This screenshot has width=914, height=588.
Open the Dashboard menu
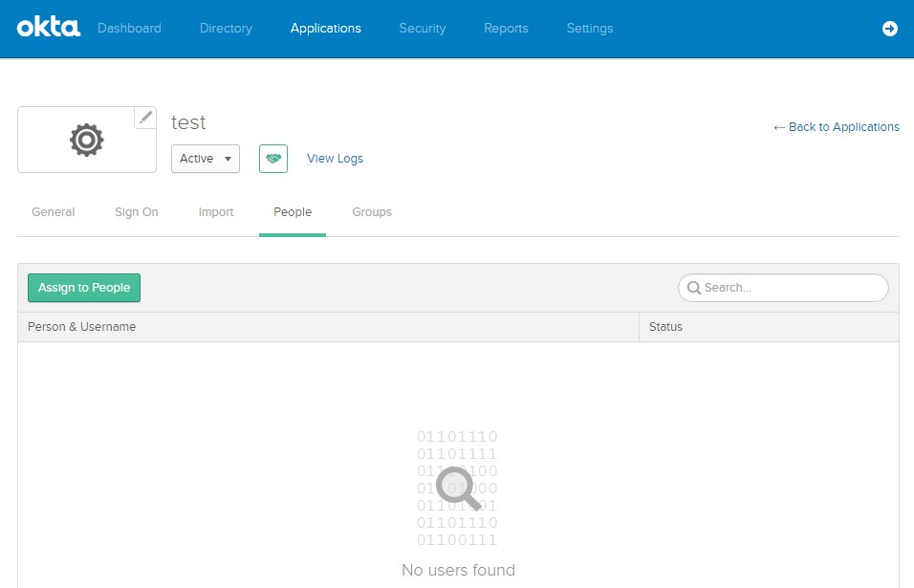coord(129,28)
